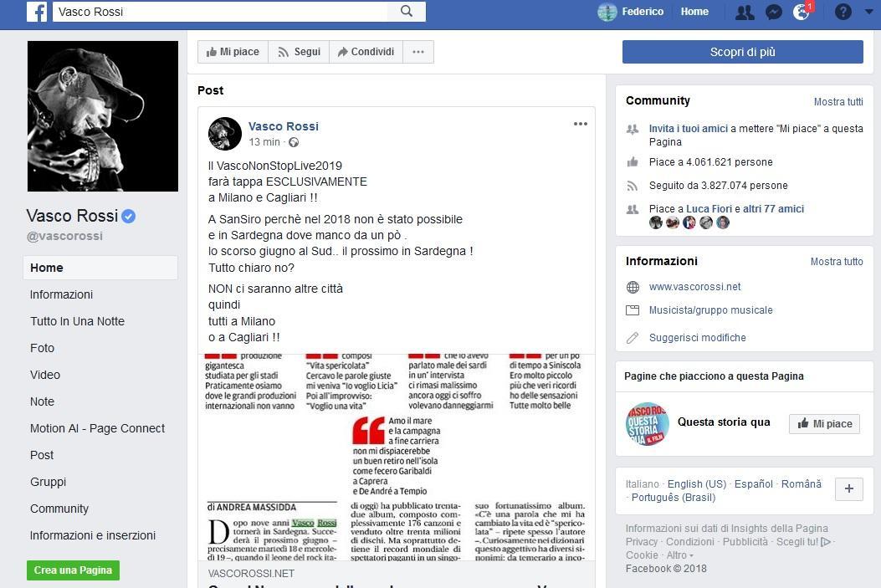Image resolution: width=881 pixels, height=588 pixels.
Task: Click the Facebook logo icon
Action: (37, 11)
